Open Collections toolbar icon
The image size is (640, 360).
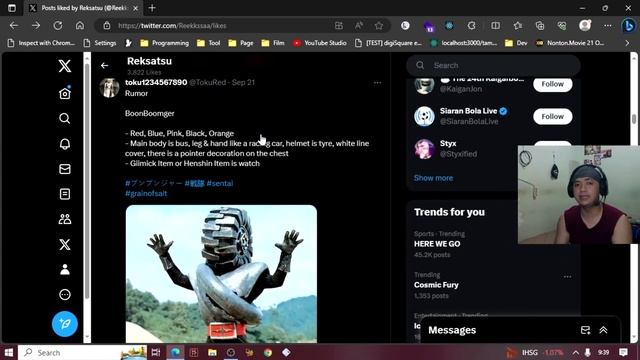click(540, 26)
